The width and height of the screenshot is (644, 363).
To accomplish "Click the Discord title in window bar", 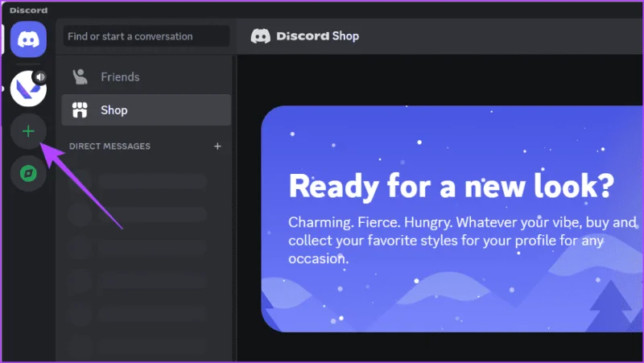I will pos(29,10).
